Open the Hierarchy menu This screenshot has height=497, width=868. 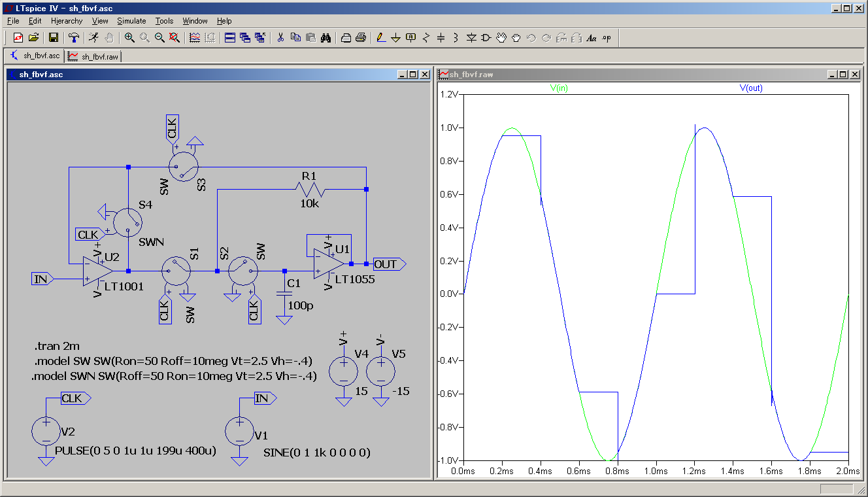67,21
